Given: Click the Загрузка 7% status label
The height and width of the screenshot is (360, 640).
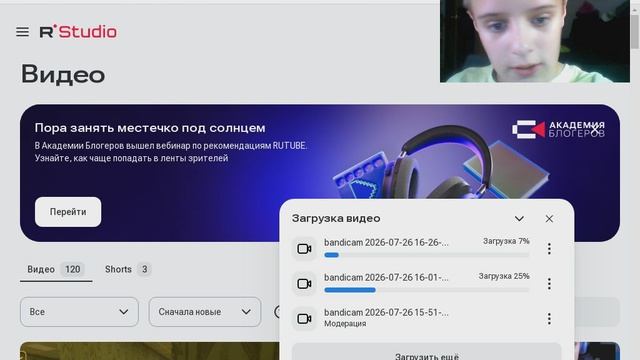Looking at the screenshot, I should [x=506, y=241].
